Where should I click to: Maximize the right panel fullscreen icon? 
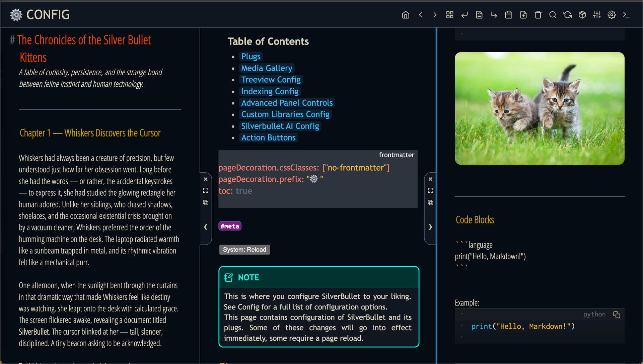(430, 190)
